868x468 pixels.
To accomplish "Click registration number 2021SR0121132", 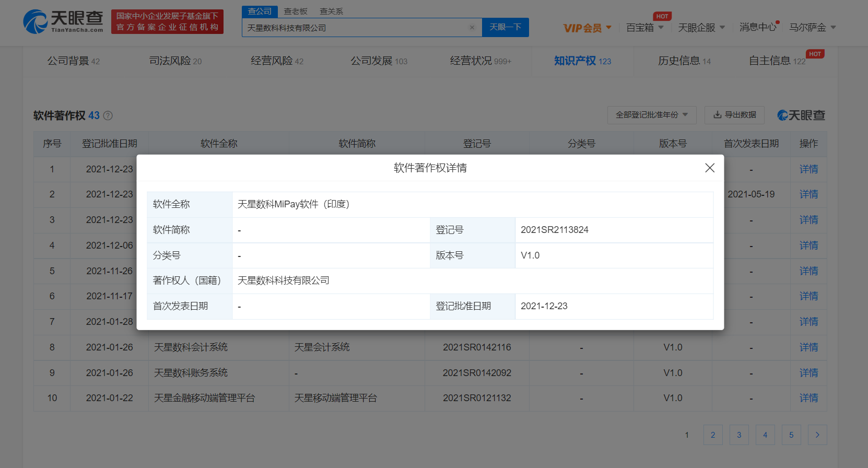I will click(477, 398).
